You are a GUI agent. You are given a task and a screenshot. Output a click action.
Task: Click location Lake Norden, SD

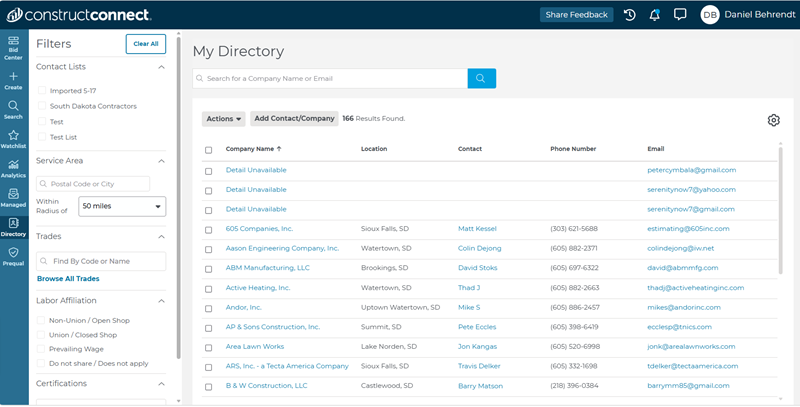tap(389, 346)
